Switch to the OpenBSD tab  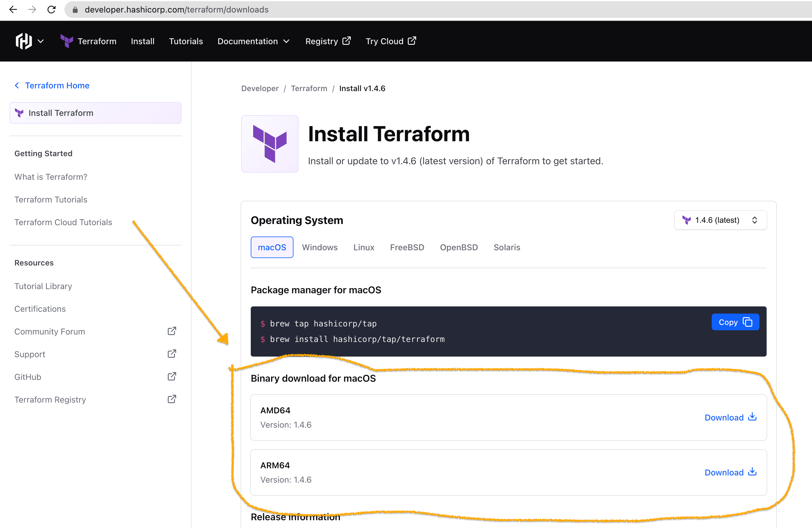[x=459, y=247]
